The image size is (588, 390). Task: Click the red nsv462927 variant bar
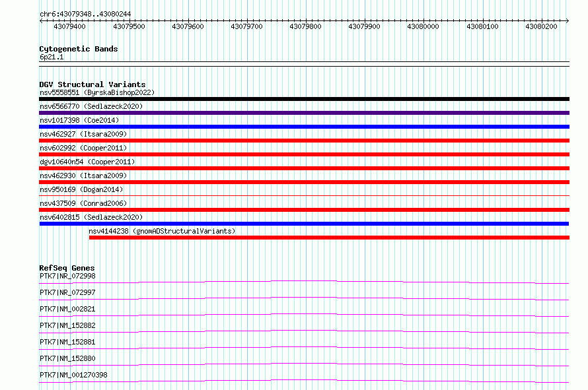click(x=304, y=141)
